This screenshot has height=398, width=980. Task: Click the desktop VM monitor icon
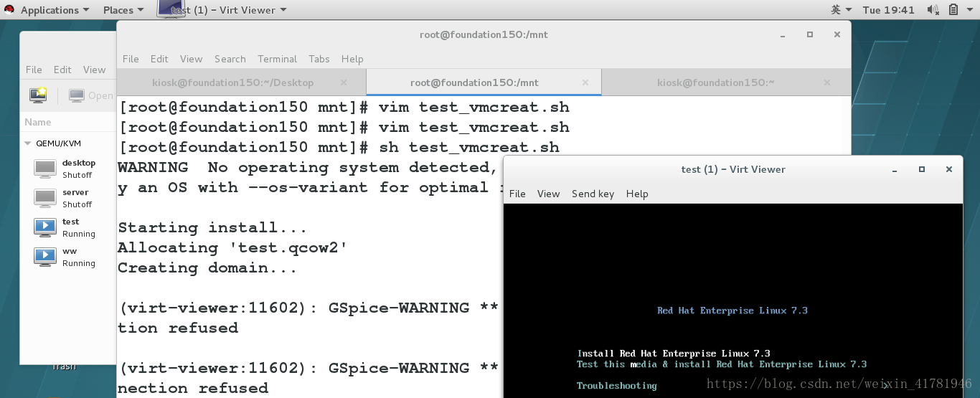pos(45,169)
